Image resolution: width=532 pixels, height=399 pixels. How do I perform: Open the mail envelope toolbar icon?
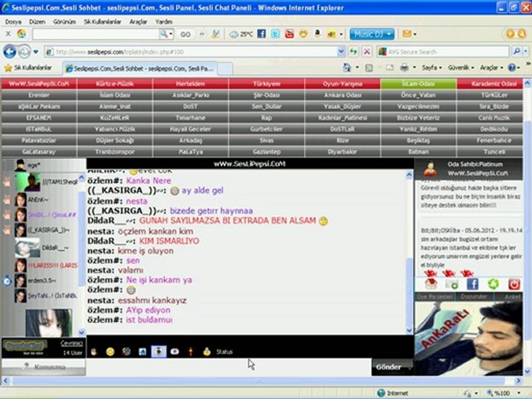tap(407, 34)
